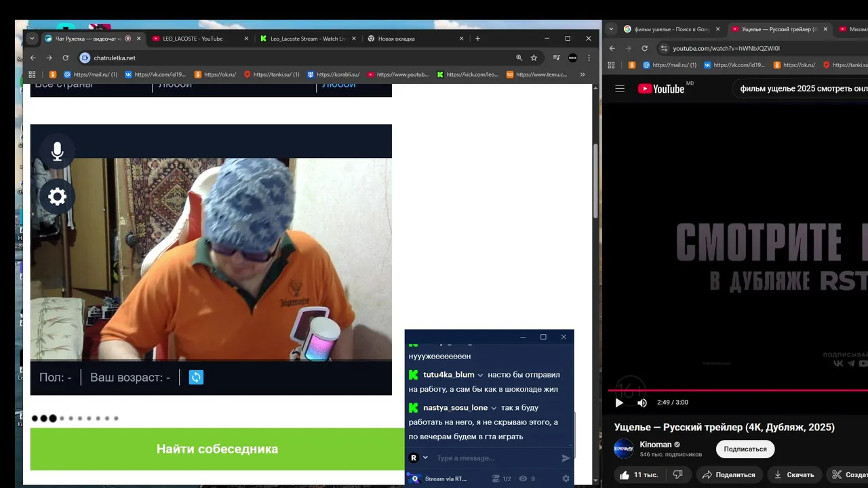Open Kinoman channel name link

tap(655, 445)
